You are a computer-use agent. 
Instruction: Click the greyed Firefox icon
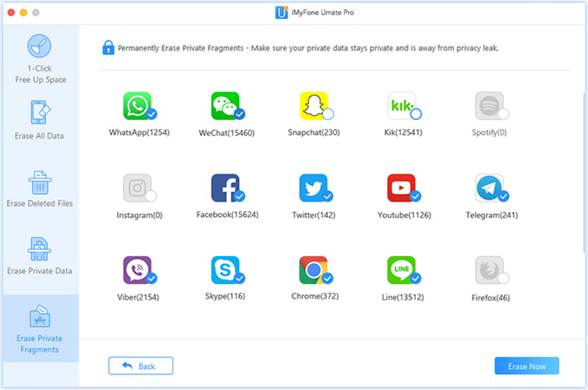pos(489,270)
